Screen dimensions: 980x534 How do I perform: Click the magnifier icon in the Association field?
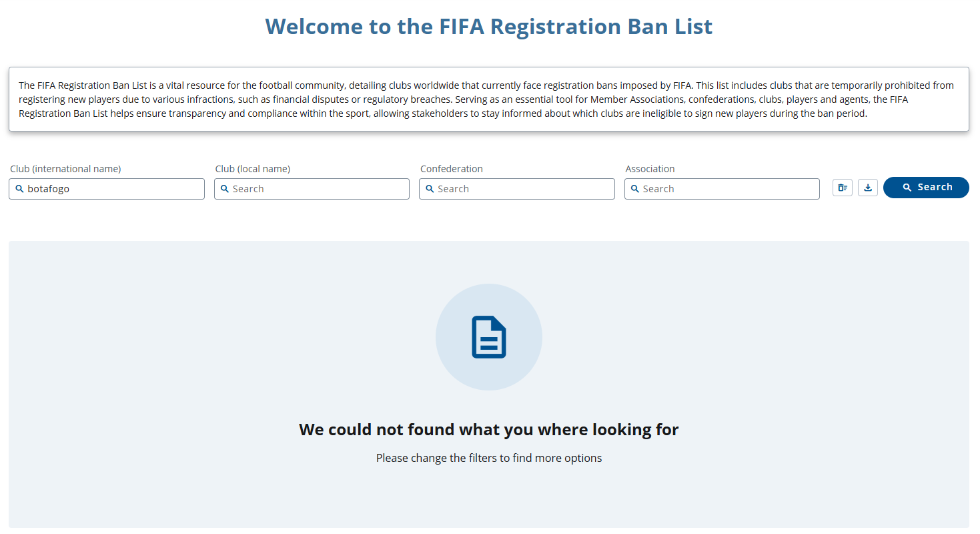(x=635, y=189)
